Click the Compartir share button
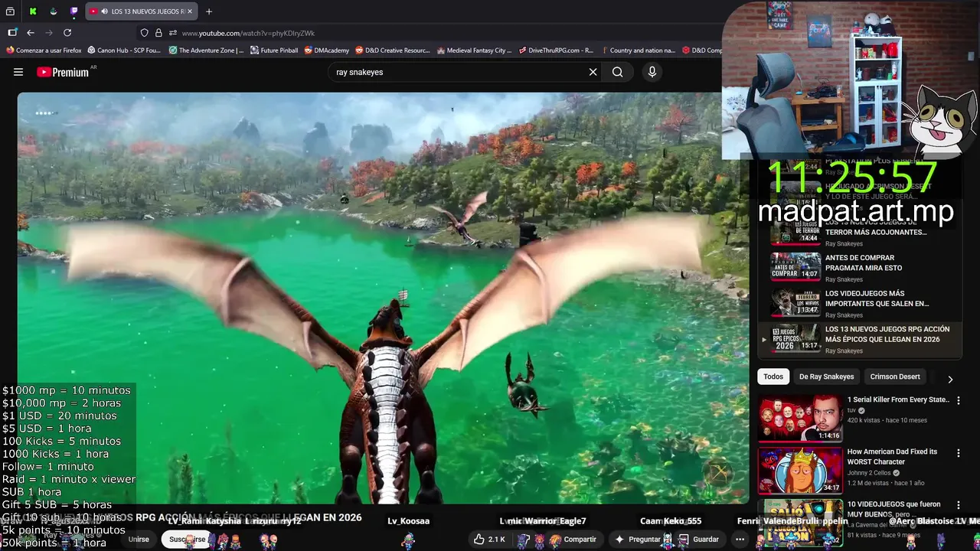 (x=573, y=540)
